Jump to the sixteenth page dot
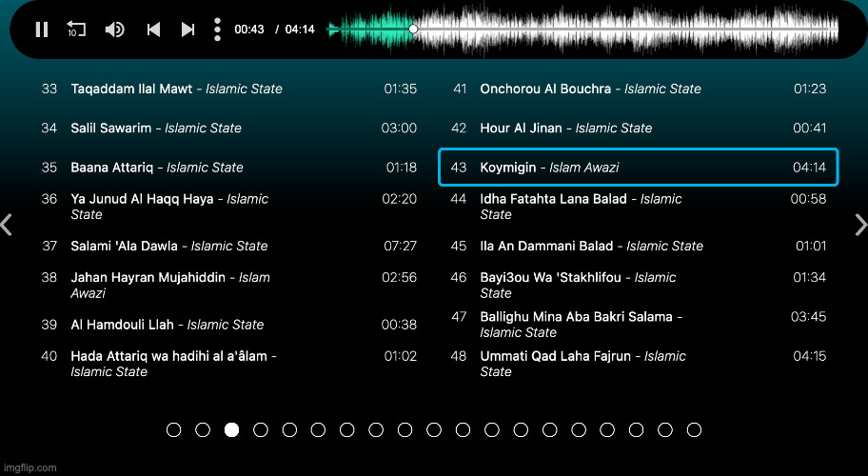Image resolution: width=868 pixels, height=476 pixels. tap(607, 430)
